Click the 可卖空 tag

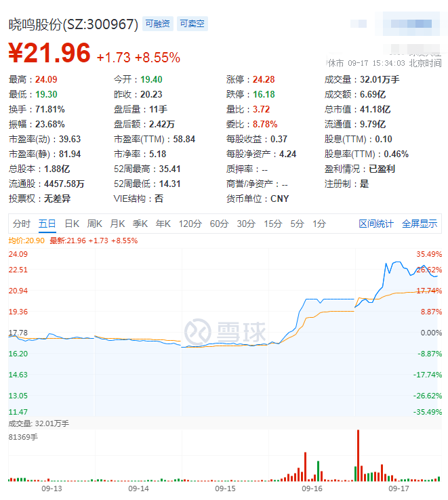192,24
